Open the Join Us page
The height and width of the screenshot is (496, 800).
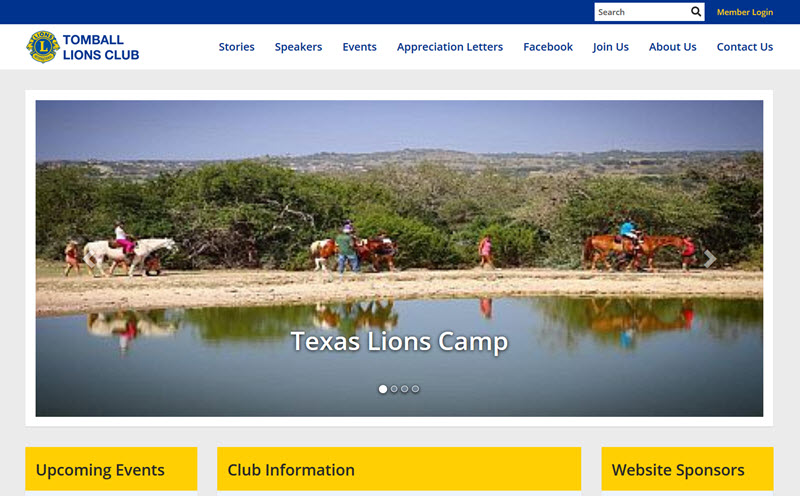click(611, 47)
